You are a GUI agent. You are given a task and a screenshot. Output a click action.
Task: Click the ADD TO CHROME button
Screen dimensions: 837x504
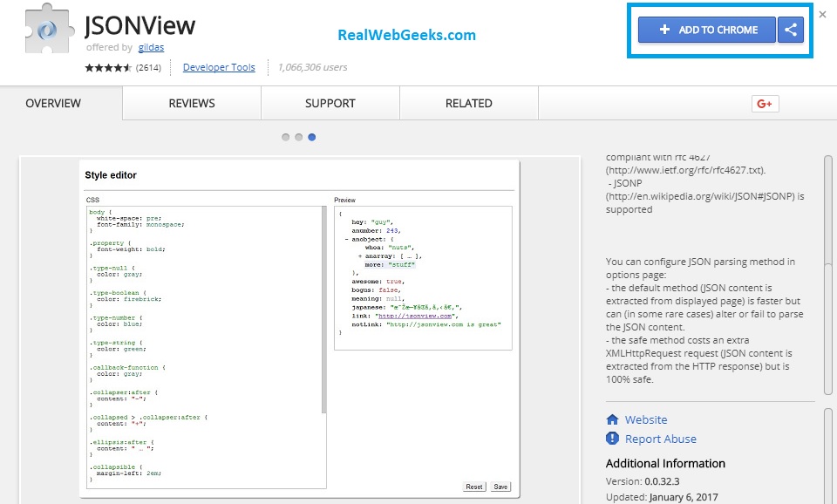[x=707, y=30]
